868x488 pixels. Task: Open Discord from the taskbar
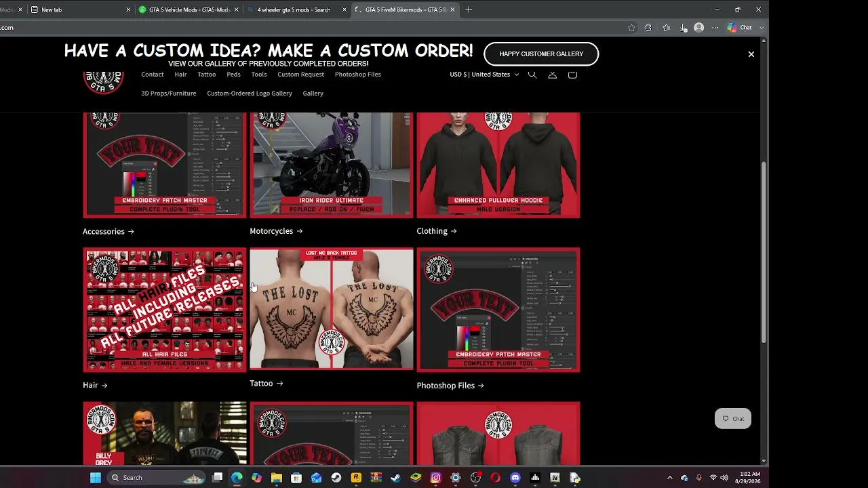click(515, 478)
